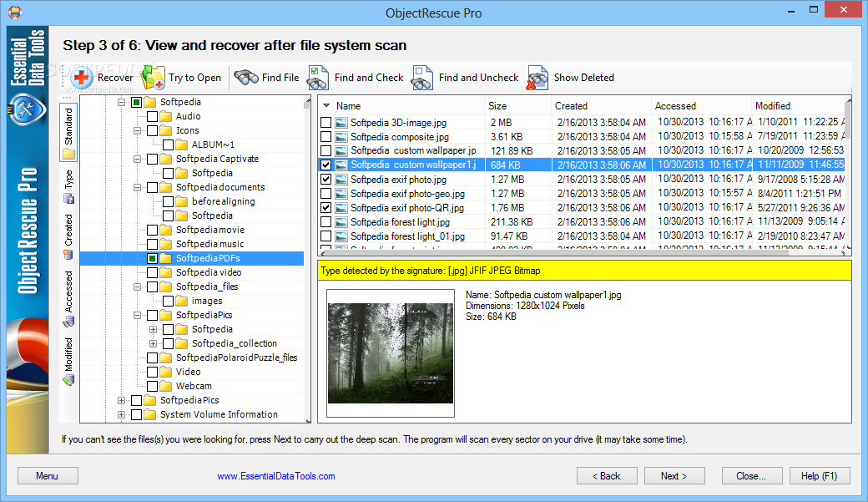Uncheck the Softpedia exif photo-QR.jpg checkbox
Screen dimensions: 868x502
[326, 208]
